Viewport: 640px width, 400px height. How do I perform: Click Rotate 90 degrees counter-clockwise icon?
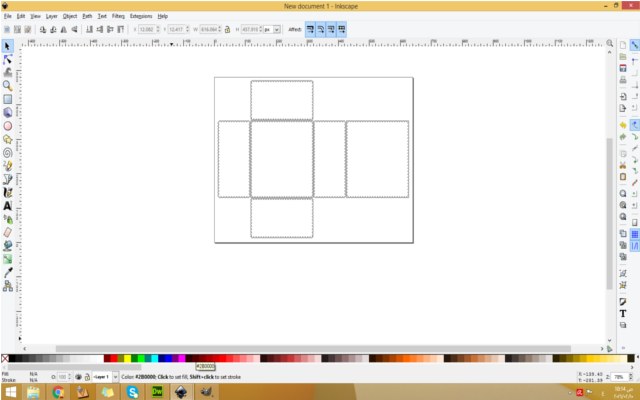click(43, 29)
